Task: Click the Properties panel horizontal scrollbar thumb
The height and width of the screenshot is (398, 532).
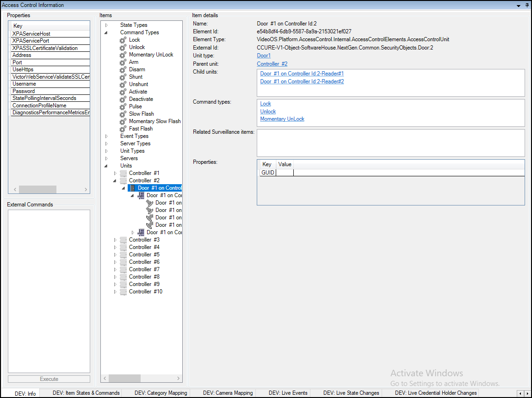Action: (x=37, y=189)
